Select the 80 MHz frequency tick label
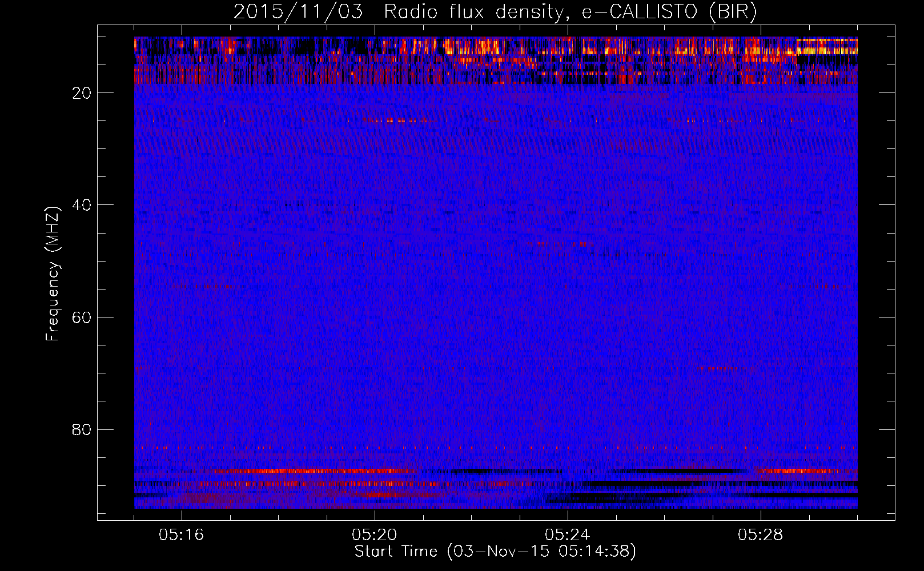The image size is (924, 571). click(x=82, y=429)
